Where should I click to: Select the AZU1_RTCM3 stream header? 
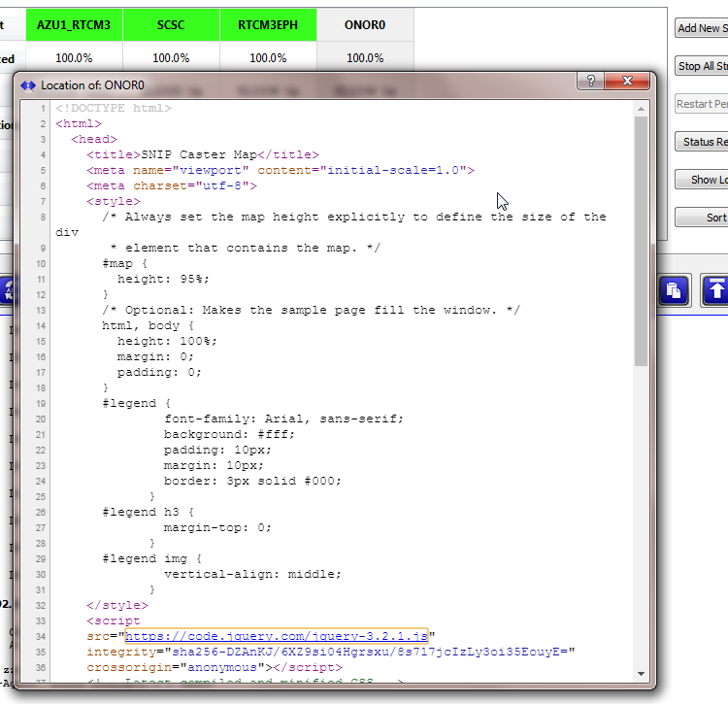pos(75,25)
